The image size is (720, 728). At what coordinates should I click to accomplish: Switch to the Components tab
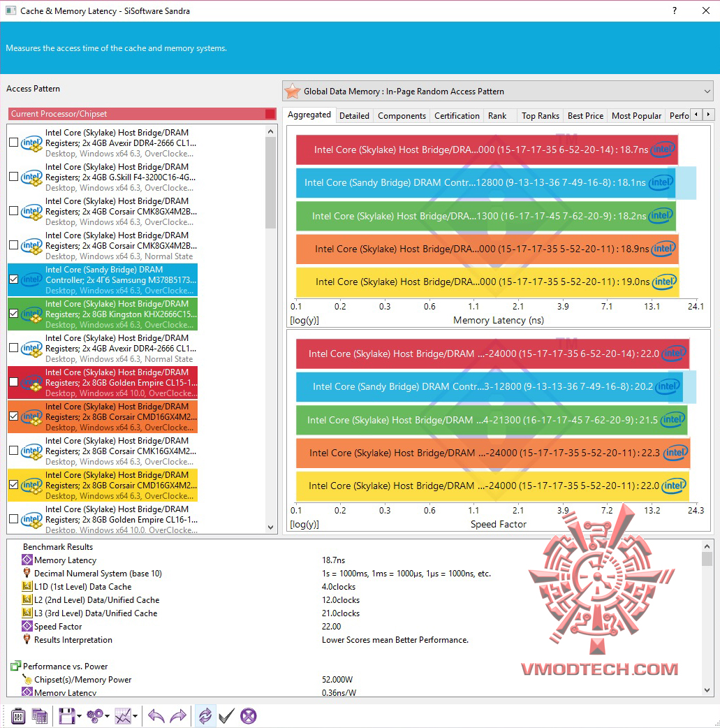402,115
